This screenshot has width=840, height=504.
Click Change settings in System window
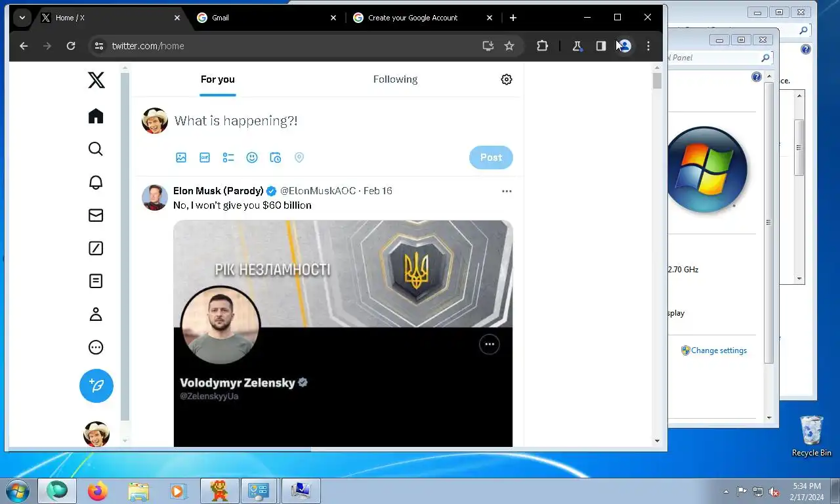(719, 350)
